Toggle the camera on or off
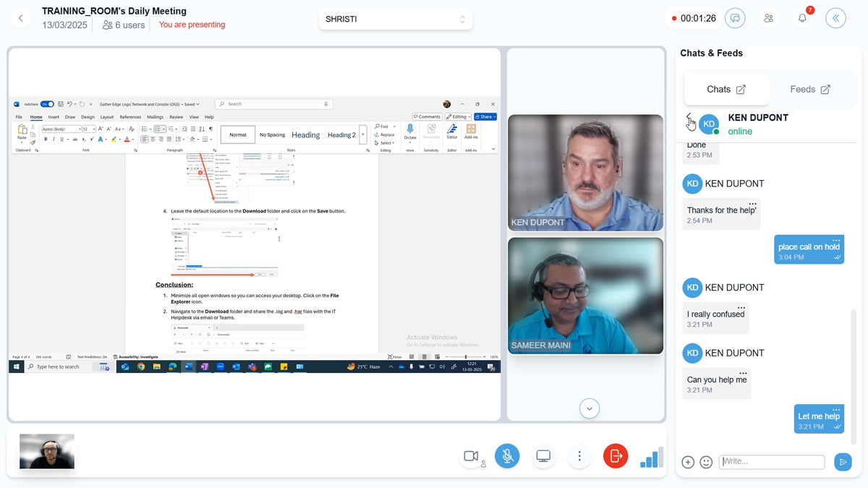The image size is (868, 488). click(471, 456)
